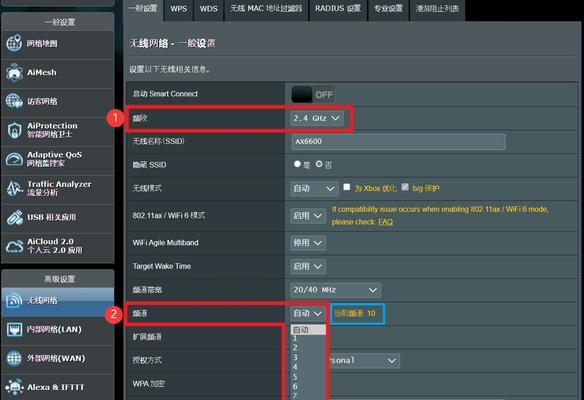Click the AiProtection shield icon
Viewport: 584px width, 400px height.
click(14, 130)
